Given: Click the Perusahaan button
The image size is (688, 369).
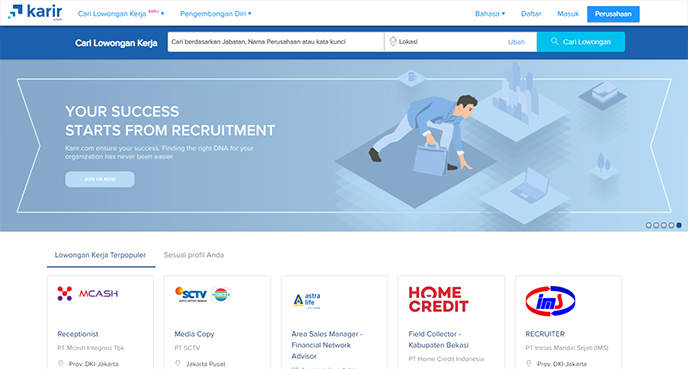Looking at the screenshot, I should pyautogui.click(x=613, y=14).
